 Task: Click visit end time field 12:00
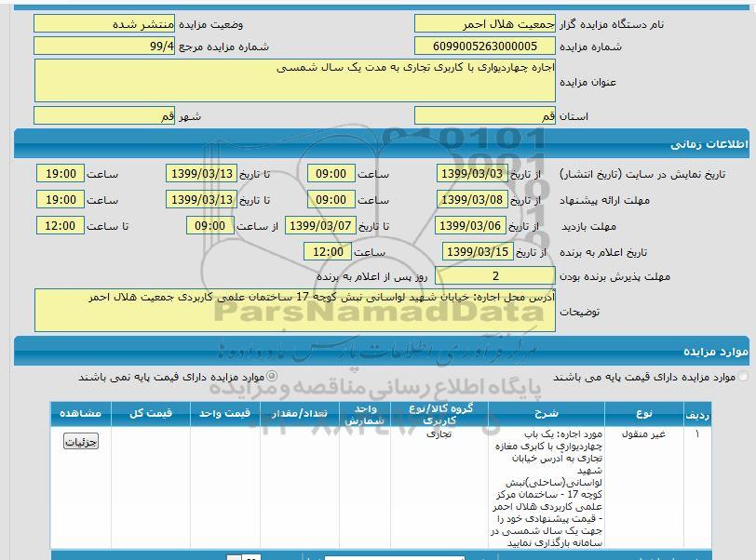[x=61, y=225]
